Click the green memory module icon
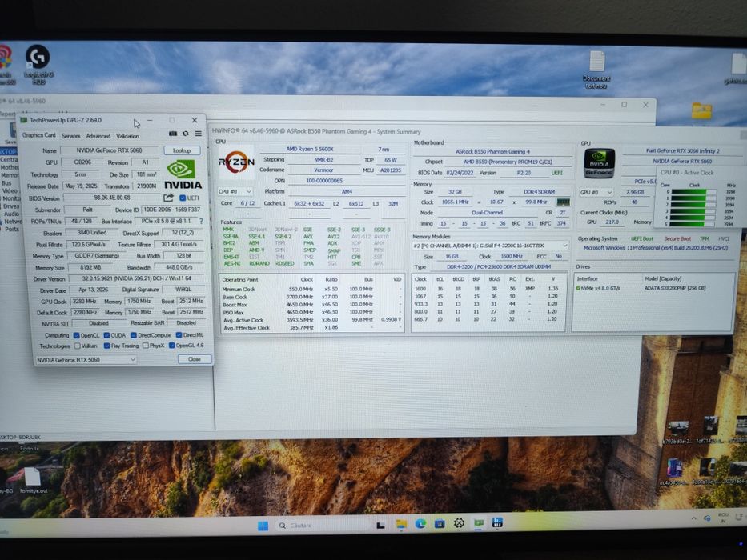 (x=563, y=202)
